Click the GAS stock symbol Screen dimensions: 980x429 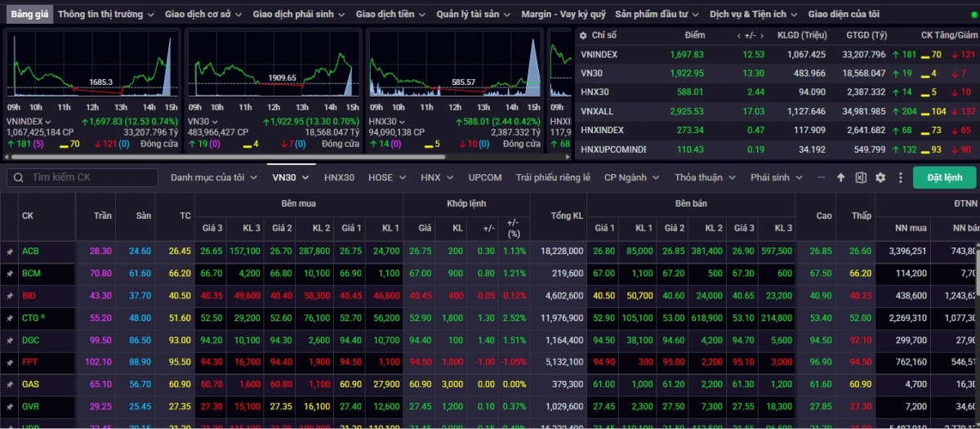pos(30,384)
